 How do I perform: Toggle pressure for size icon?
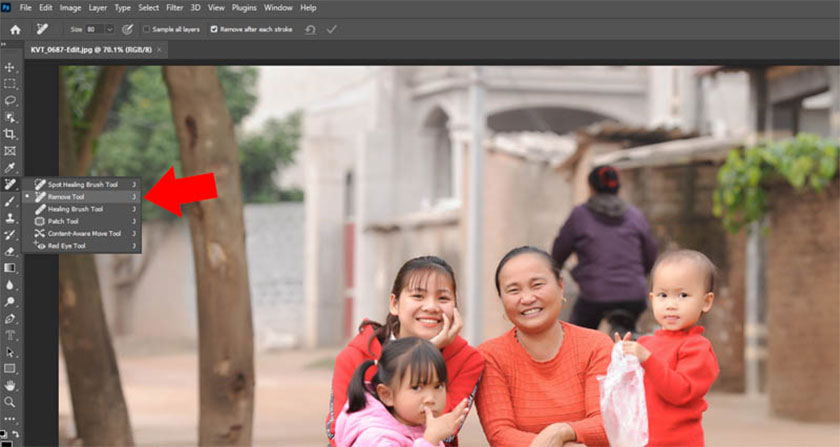127,29
